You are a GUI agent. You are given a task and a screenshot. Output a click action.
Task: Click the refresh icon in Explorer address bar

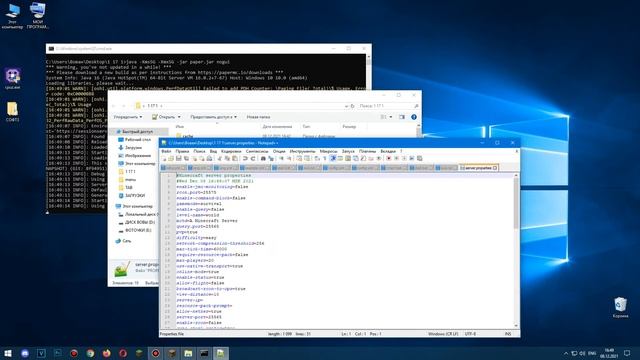[353, 106]
